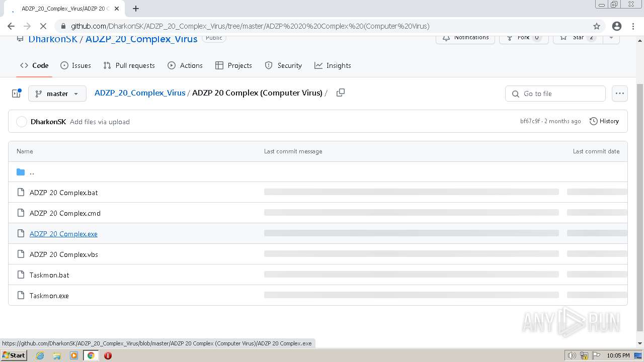Image resolution: width=644 pixels, height=362 pixels.
Task: Open file ADZP 20 Complex.cmd
Action: [65, 213]
